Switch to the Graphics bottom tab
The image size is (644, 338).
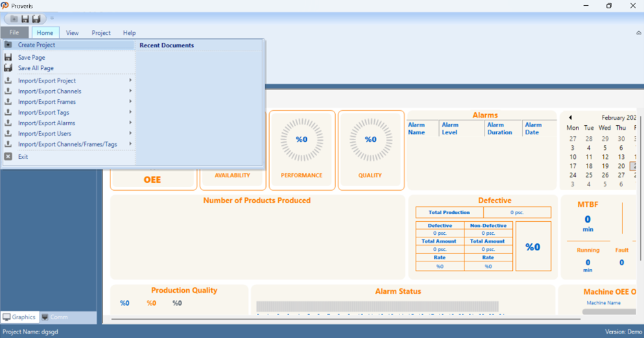click(x=19, y=317)
